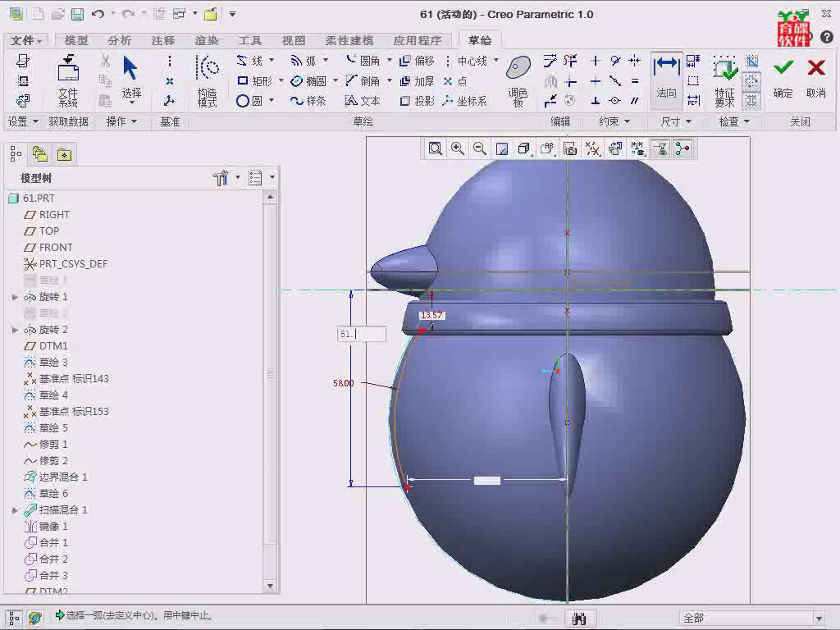Click the Normal dimension tool
The height and width of the screenshot is (630, 840).
[x=666, y=80]
